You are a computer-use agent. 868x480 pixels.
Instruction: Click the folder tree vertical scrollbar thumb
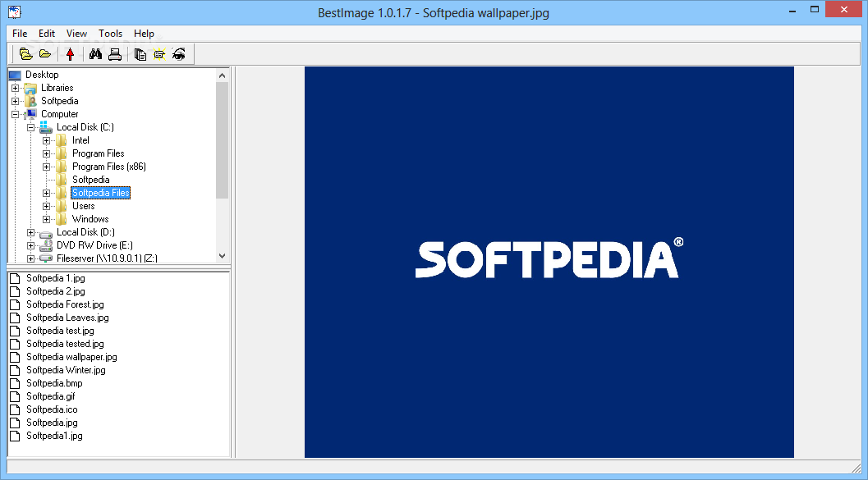tap(222, 140)
